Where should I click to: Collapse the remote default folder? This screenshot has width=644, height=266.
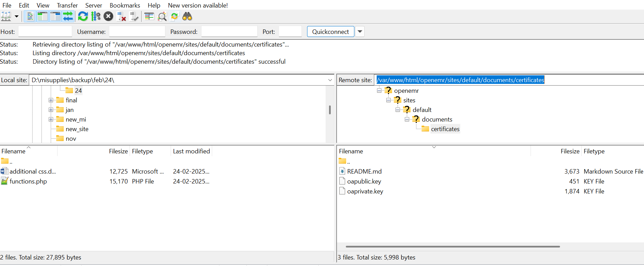[398, 110]
